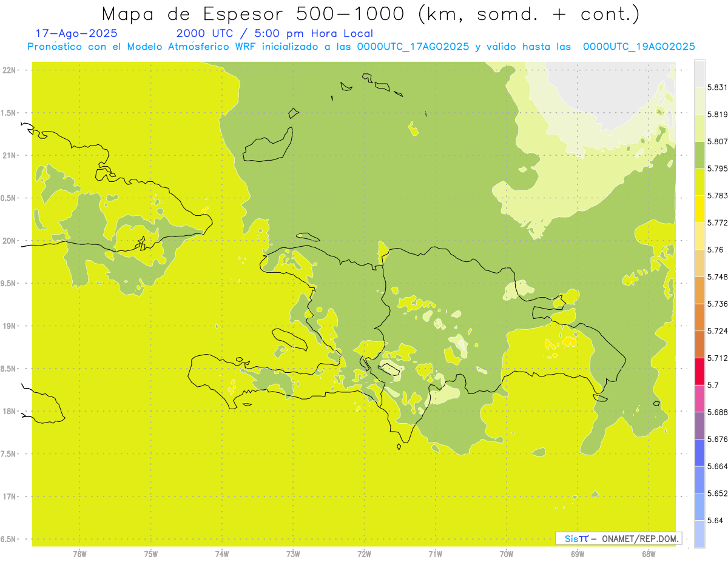Click the longitude label 74W
This screenshot has height=562, width=728.
click(x=222, y=554)
